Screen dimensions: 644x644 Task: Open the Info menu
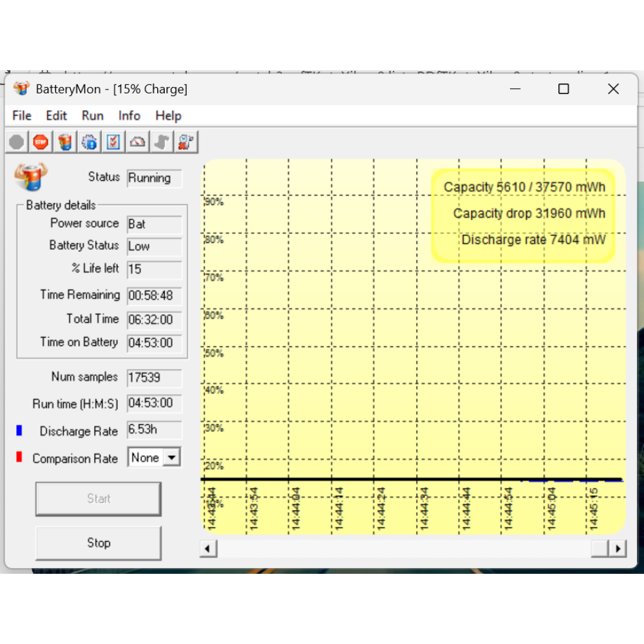(x=129, y=116)
